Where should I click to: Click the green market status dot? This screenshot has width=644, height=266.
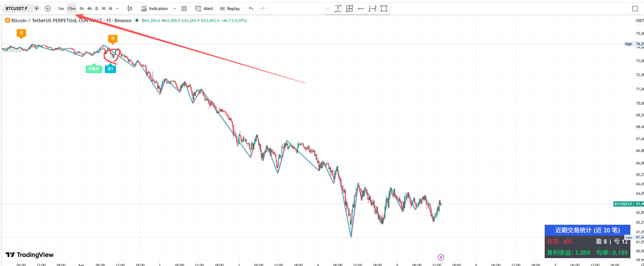tap(137, 20)
